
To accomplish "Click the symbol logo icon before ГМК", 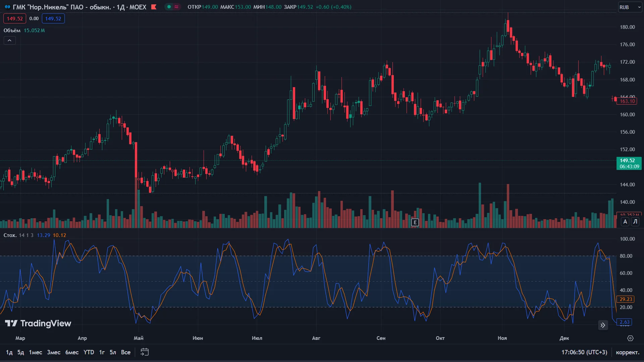I will click(x=7, y=7).
